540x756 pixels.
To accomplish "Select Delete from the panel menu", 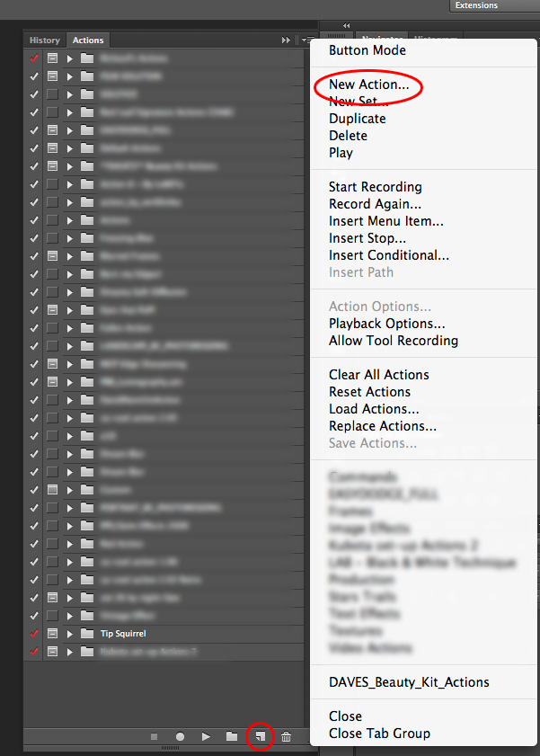I will (x=348, y=136).
